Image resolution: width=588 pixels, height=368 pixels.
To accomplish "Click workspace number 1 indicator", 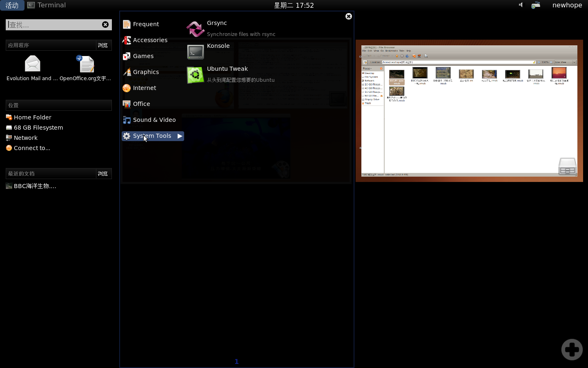I will pos(236,361).
